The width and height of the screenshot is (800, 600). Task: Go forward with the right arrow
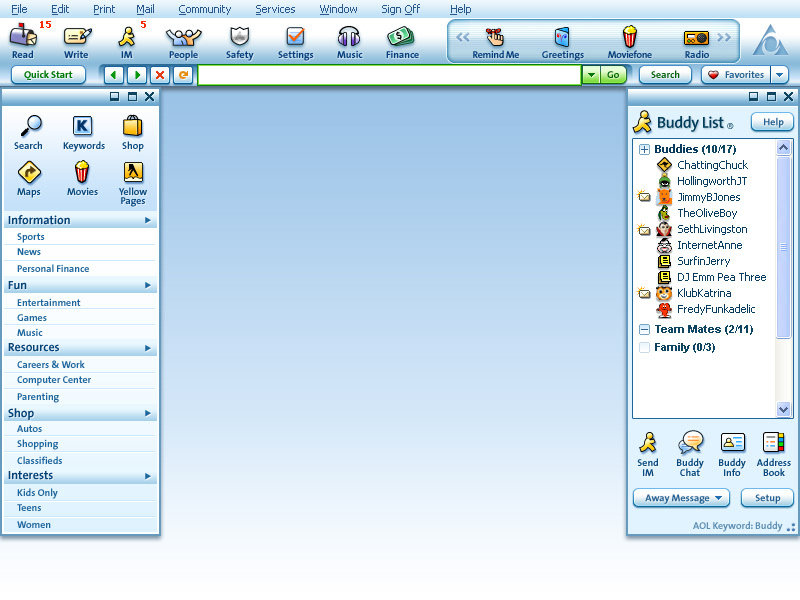[137, 75]
